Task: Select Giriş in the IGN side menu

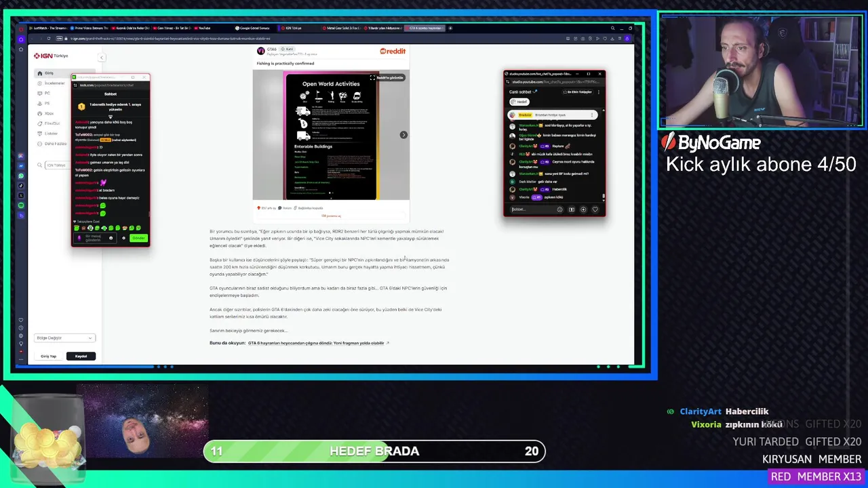Action: tap(49, 73)
